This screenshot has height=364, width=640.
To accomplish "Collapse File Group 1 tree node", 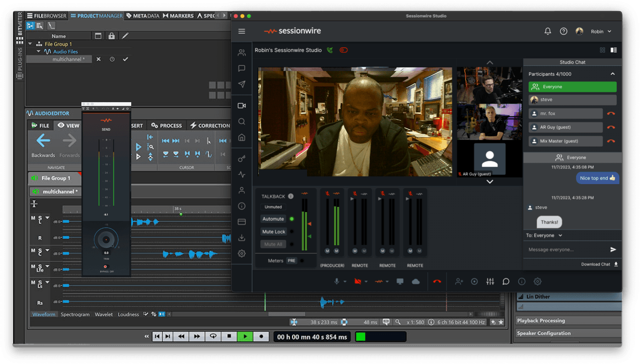I will pos(31,44).
